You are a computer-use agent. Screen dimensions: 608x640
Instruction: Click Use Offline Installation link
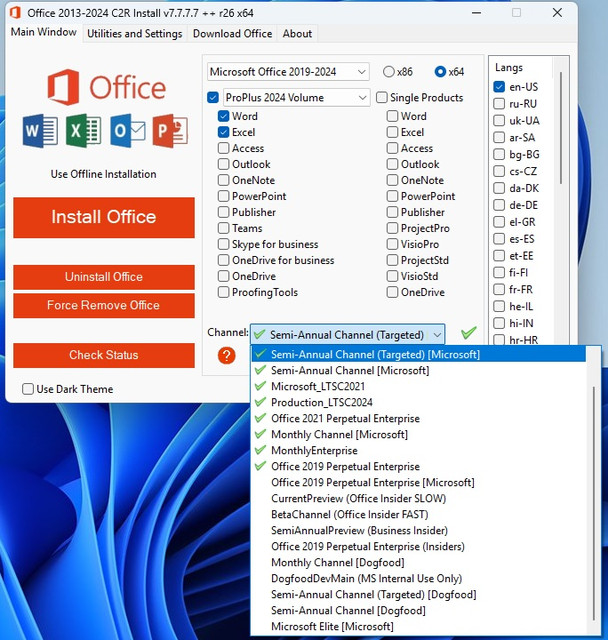[x=103, y=174]
